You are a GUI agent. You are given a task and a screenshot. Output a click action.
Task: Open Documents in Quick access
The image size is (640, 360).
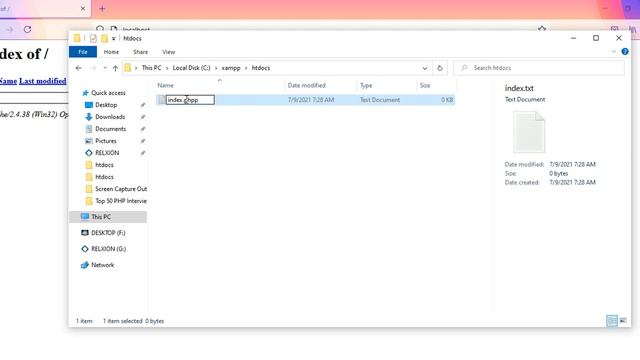(110, 129)
